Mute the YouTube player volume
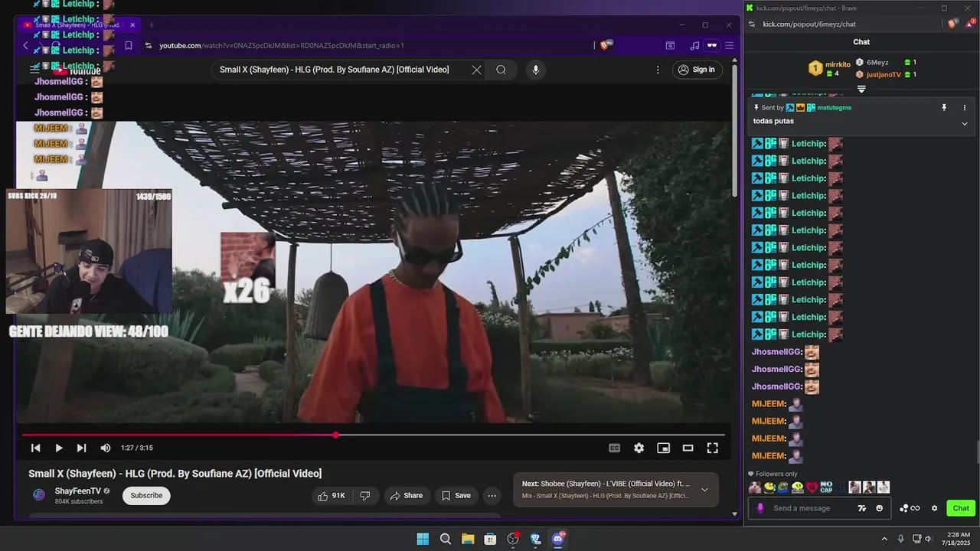 click(x=106, y=448)
